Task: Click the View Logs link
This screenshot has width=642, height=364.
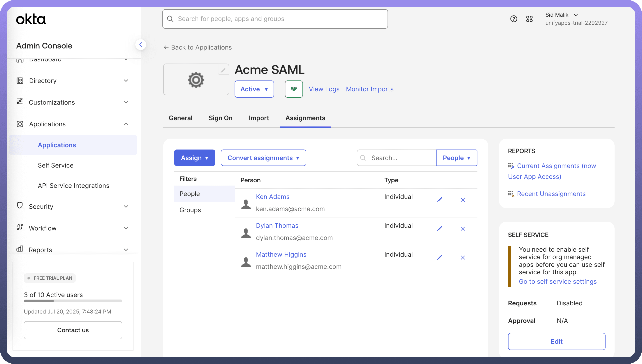Action: pos(324,89)
